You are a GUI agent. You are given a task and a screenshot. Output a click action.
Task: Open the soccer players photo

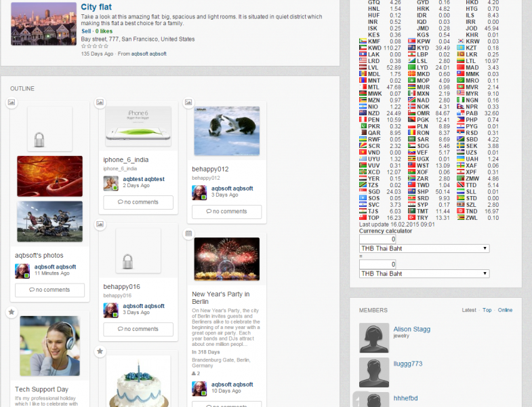point(50,222)
